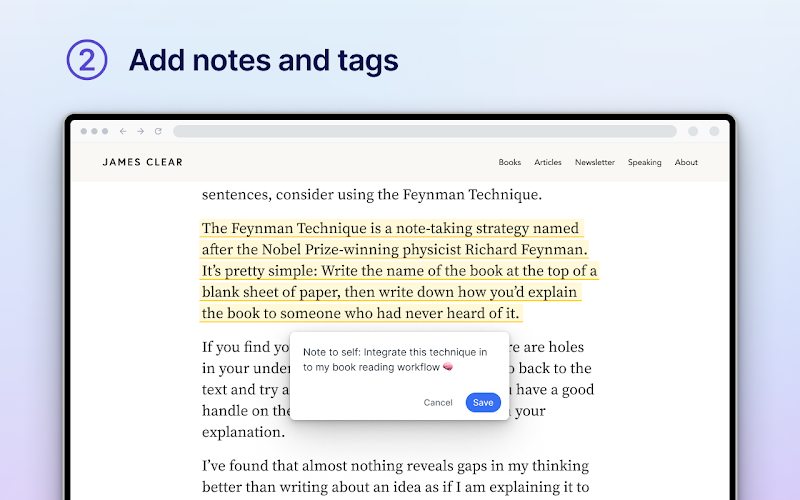The width and height of the screenshot is (800, 500).
Task: Open the About page
Action: (x=686, y=162)
